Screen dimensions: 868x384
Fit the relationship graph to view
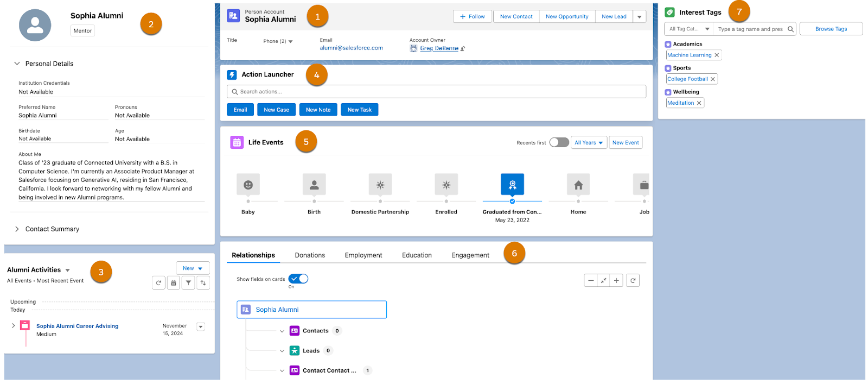coord(603,280)
